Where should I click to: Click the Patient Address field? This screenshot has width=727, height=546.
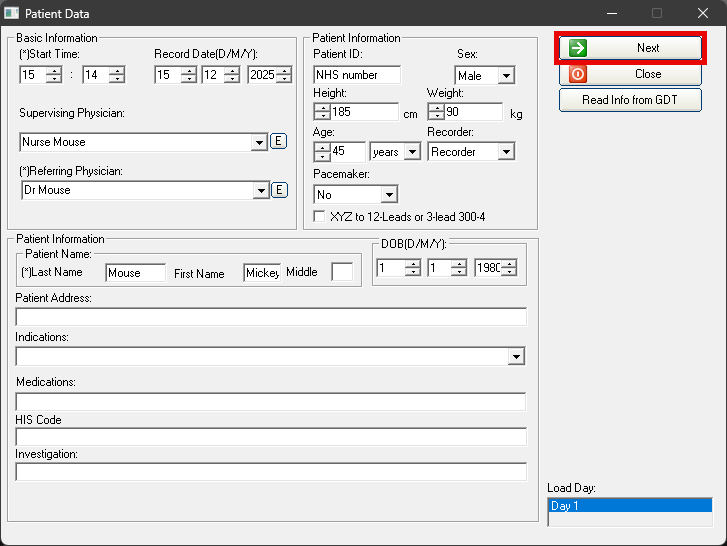(x=271, y=317)
